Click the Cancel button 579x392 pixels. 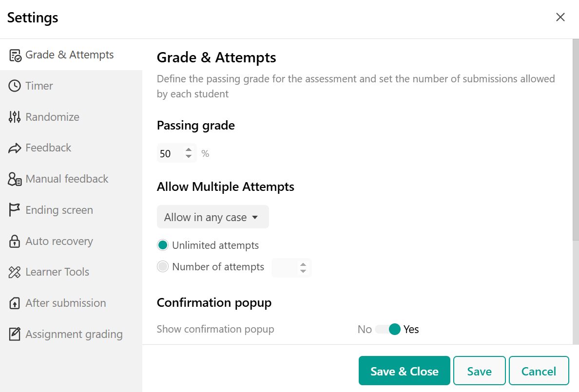(x=539, y=371)
